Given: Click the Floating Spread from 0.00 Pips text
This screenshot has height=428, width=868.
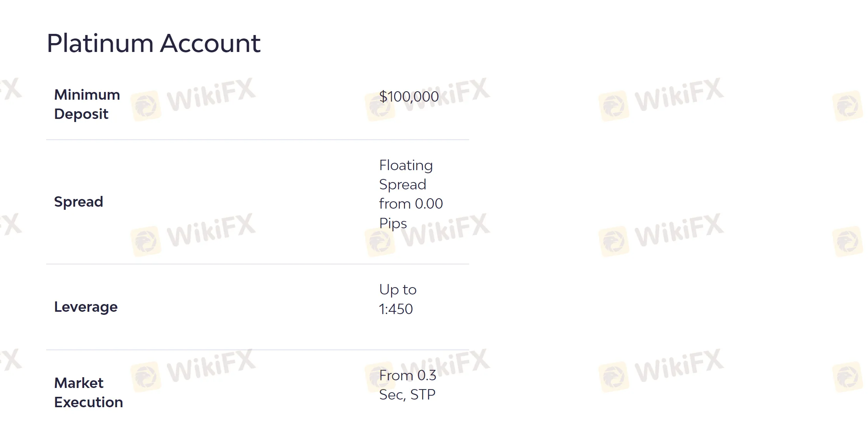Looking at the screenshot, I should (411, 194).
